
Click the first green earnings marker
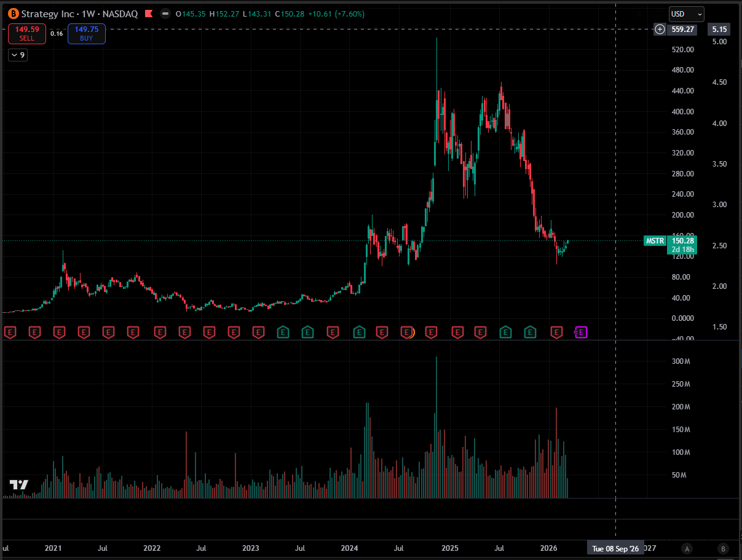283,333
